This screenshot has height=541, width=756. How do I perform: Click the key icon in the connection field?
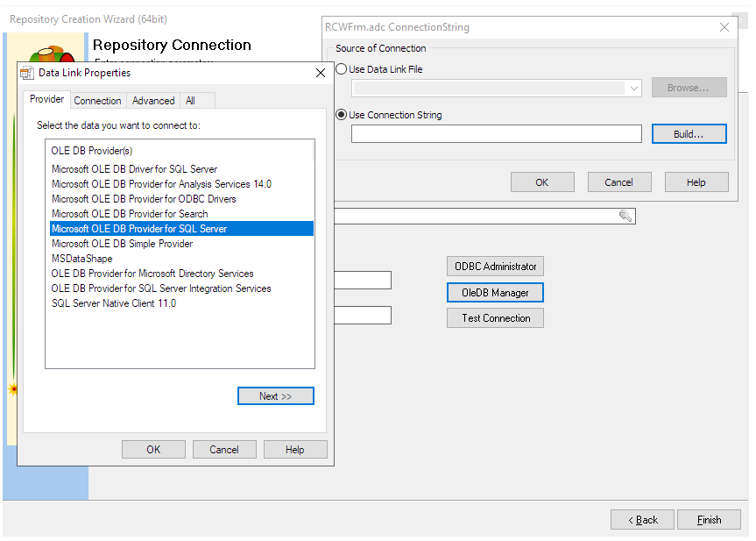pos(625,216)
